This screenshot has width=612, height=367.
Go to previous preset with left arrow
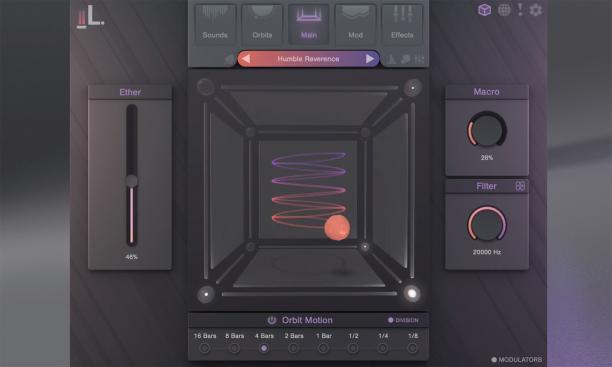pos(246,59)
